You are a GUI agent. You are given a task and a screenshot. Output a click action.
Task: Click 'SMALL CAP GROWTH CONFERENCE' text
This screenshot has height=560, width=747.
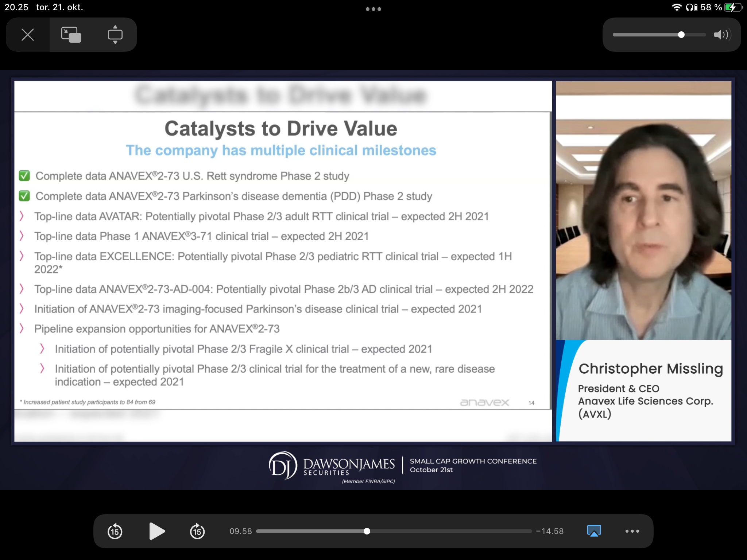click(x=473, y=461)
